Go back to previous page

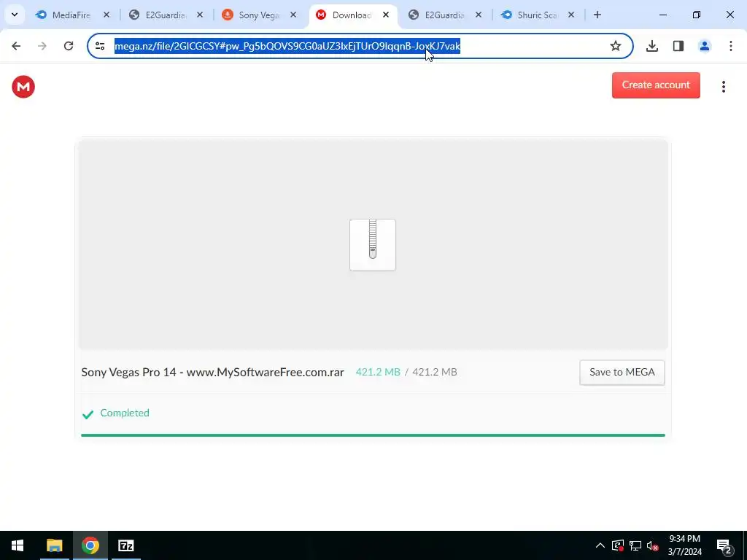coord(16,46)
